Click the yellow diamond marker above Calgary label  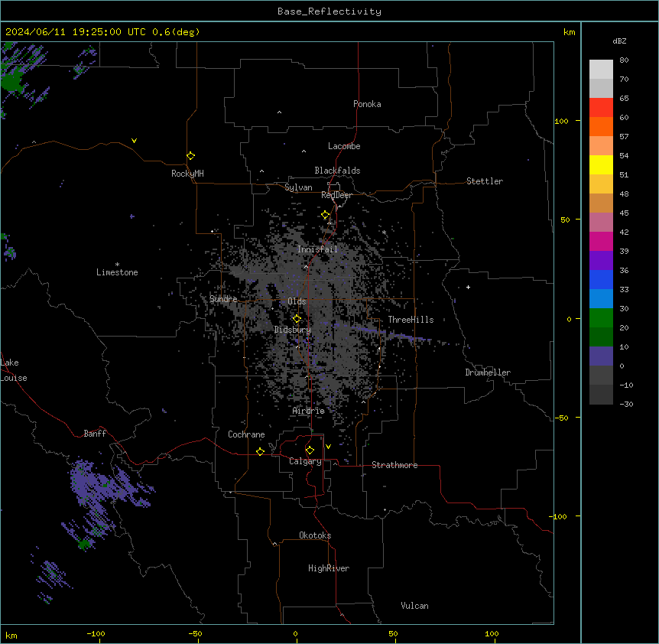(x=310, y=450)
